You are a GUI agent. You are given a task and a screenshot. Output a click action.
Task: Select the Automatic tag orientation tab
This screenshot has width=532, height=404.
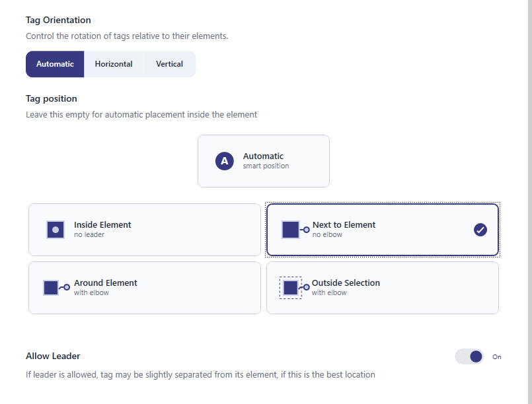(x=55, y=64)
